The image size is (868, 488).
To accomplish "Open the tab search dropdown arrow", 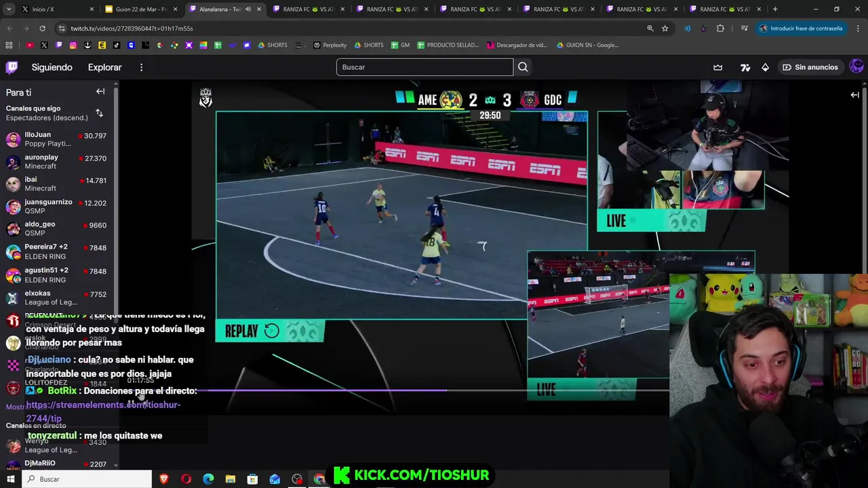I will coord(9,9).
